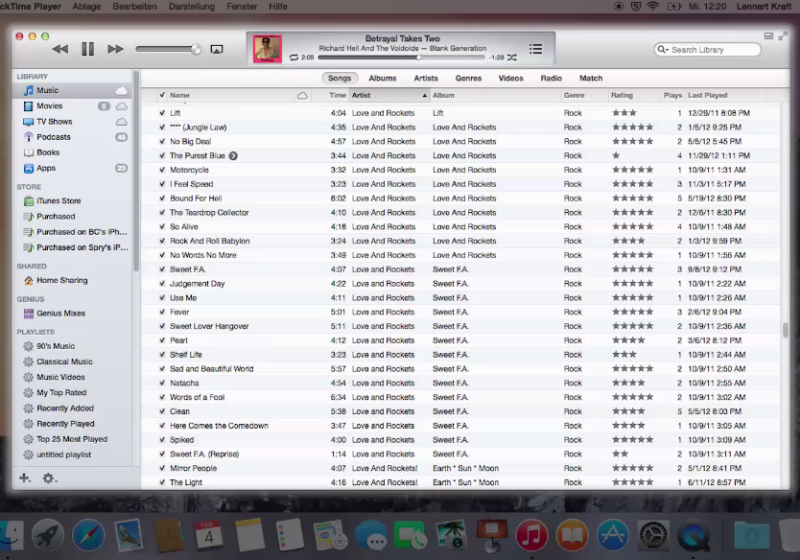Screen dimensions: 800x560
Task: Open the iTunes Store from sidebar
Action: coord(58,201)
